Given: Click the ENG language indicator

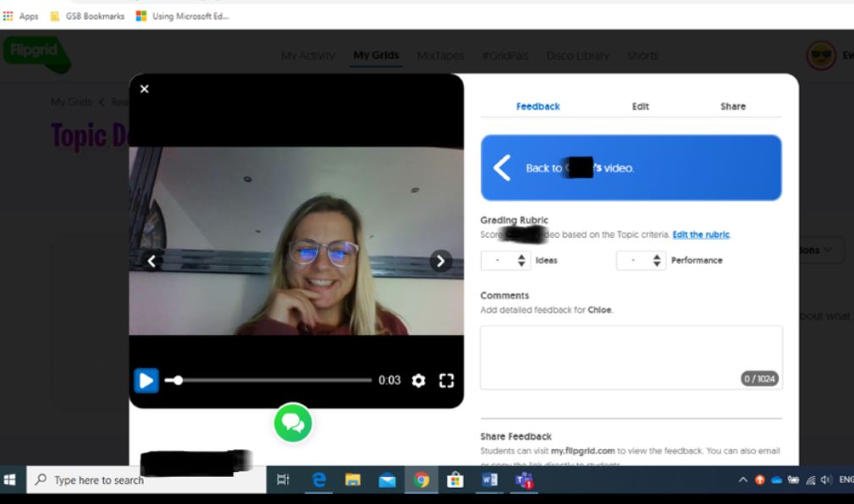Looking at the screenshot, I should pos(846,479).
